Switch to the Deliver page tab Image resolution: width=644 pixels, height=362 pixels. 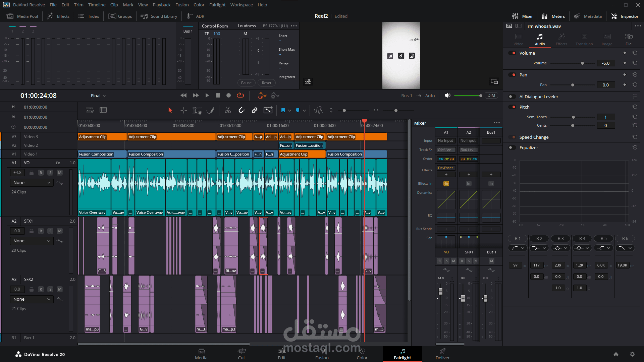point(442,354)
